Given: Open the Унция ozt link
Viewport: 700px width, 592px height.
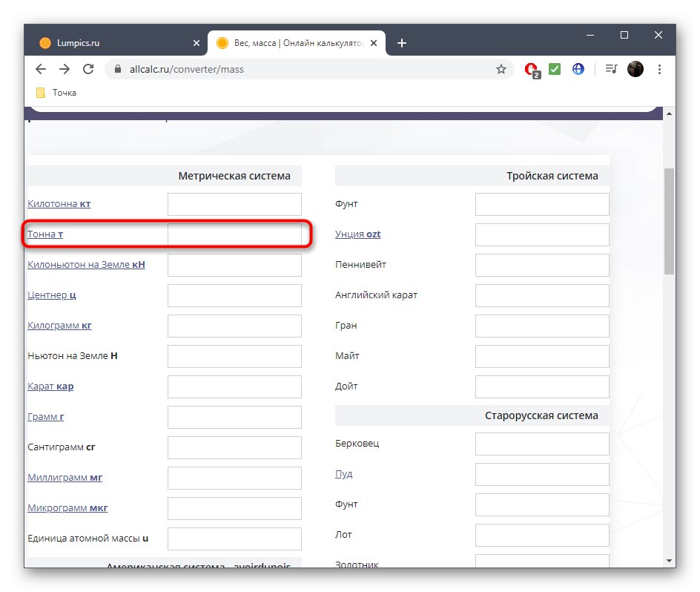Looking at the screenshot, I should point(357,234).
